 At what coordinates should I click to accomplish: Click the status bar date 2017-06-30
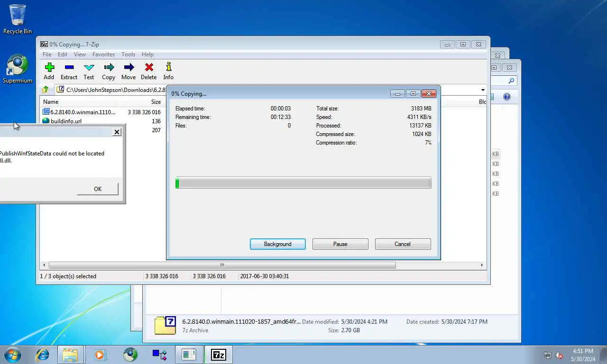point(265,276)
